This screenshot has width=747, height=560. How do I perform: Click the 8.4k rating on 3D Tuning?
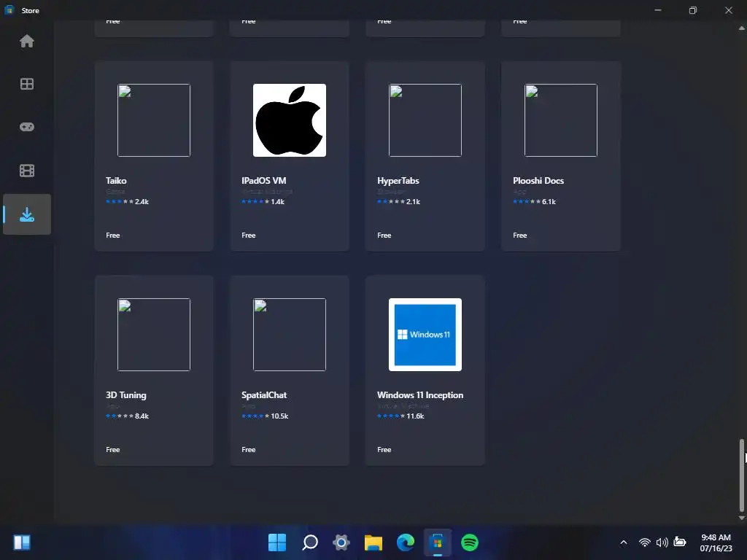tap(142, 416)
